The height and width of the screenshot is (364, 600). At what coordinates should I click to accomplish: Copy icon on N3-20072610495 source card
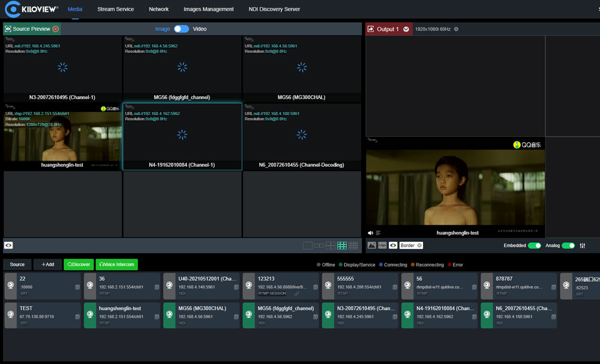point(395,317)
